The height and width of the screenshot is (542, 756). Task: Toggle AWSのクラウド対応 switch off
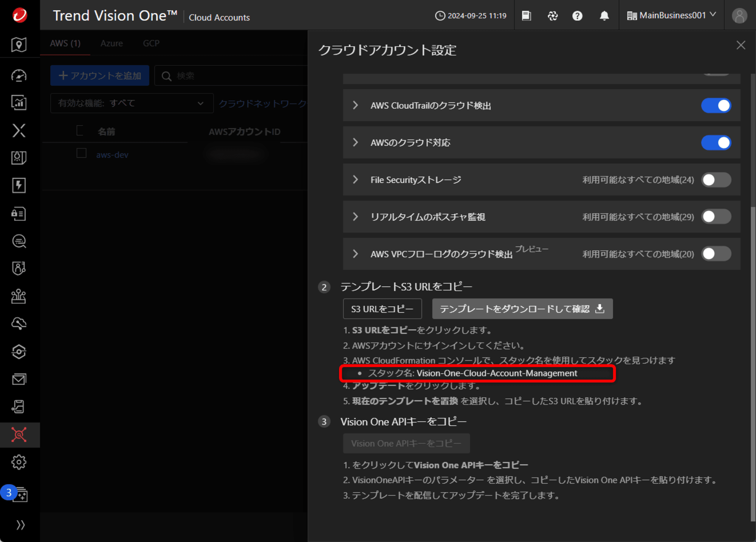(716, 142)
